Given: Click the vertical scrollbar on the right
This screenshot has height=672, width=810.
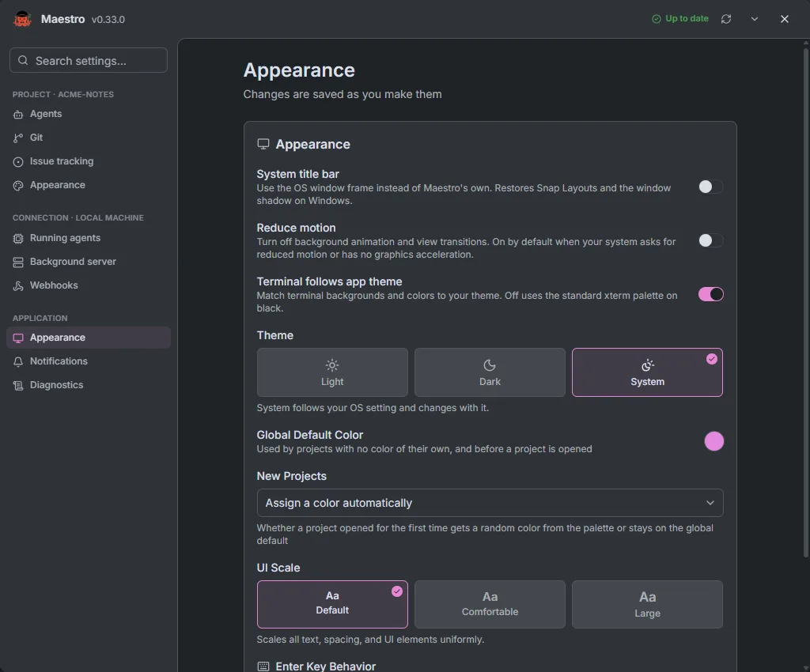Looking at the screenshot, I should coord(805,303).
